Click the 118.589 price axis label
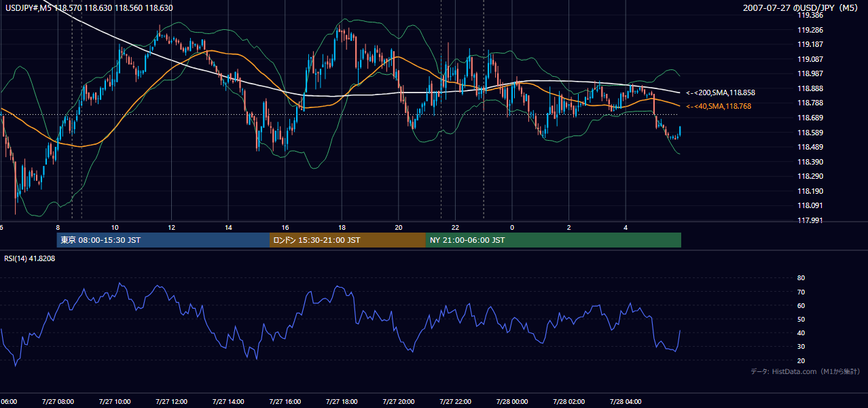The image size is (868, 408). click(810, 133)
